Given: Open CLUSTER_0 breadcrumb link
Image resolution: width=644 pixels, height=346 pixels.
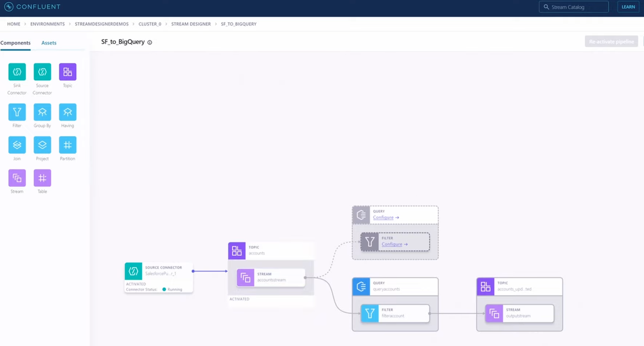Looking at the screenshot, I should click(x=150, y=24).
